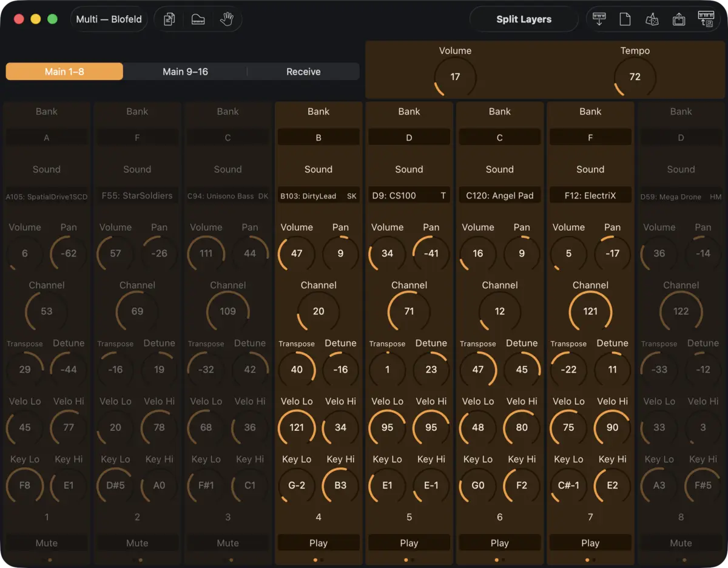Click part 4 Transpose knob showing 40
Screen dimensions: 728x568
pos(297,370)
